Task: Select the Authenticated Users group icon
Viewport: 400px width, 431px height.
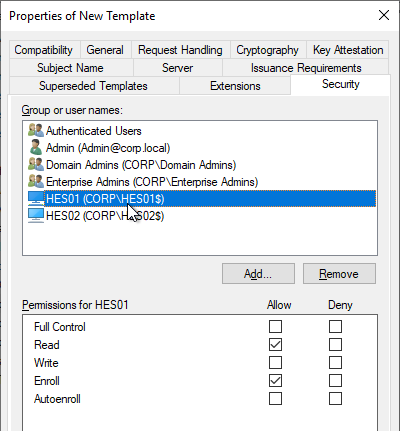Action: pos(36,130)
